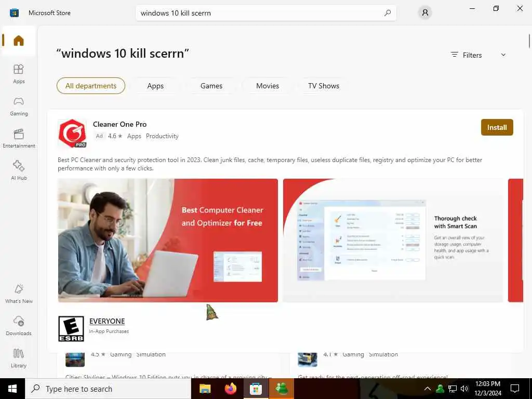The height and width of the screenshot is (399, 532).
Task: Expand the Filters dropdown
Action: [x=478, y=55]
